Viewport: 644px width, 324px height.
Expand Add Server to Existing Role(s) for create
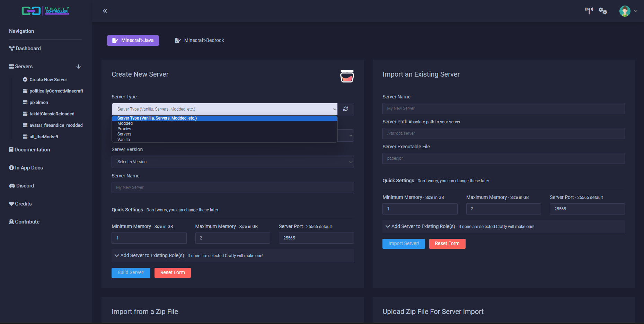(233, 256)
